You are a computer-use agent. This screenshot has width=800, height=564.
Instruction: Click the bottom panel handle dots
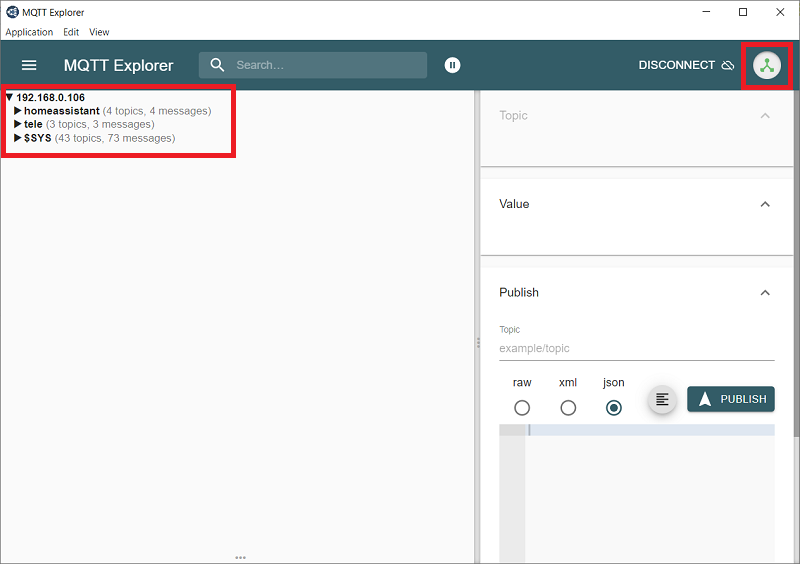(x=240, y=557)
